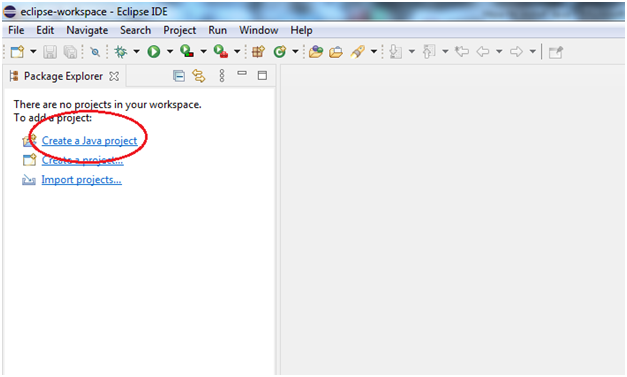The width and height of the screenshot is (627, 377).
Task: Open the Window menu
Action: (259, 30)
